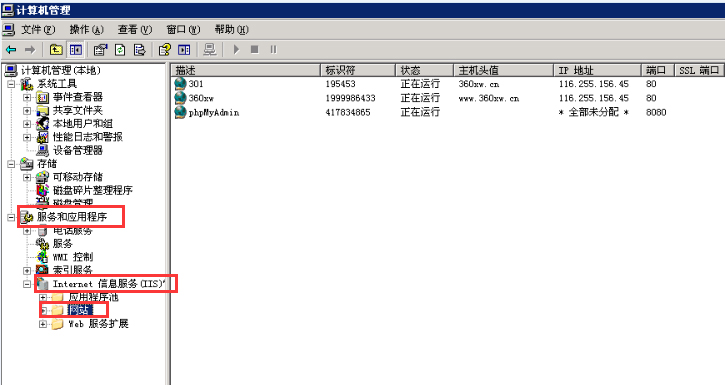Select the 应用程序池 tree item

coord(93,297)
